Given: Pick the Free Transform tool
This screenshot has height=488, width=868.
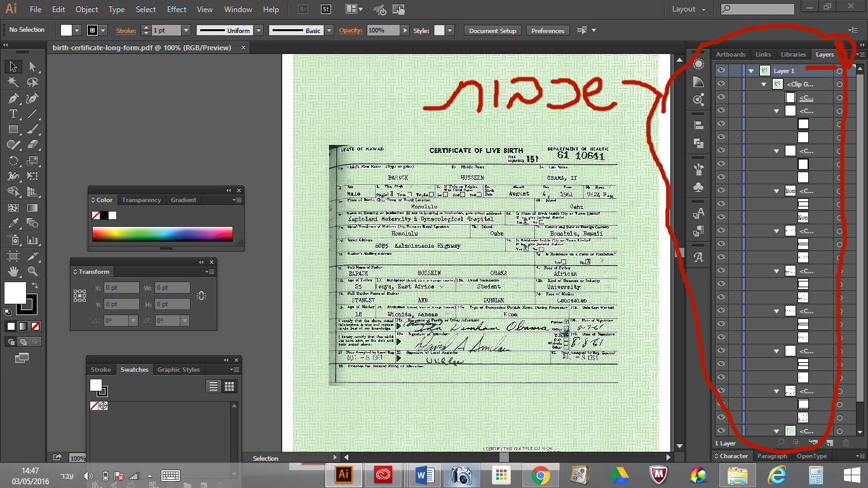Looking at the screenshot, I should (32, 176).
